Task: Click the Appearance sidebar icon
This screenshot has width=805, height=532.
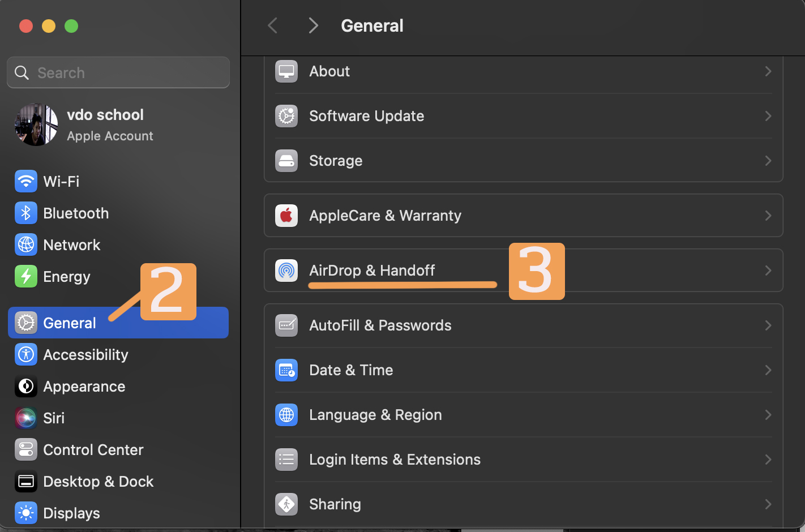Action: pos(26,387)
